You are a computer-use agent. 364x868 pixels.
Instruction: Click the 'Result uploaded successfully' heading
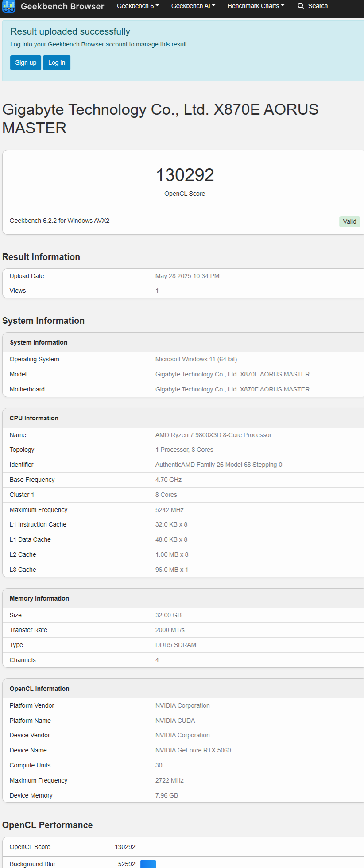(70, 31)
